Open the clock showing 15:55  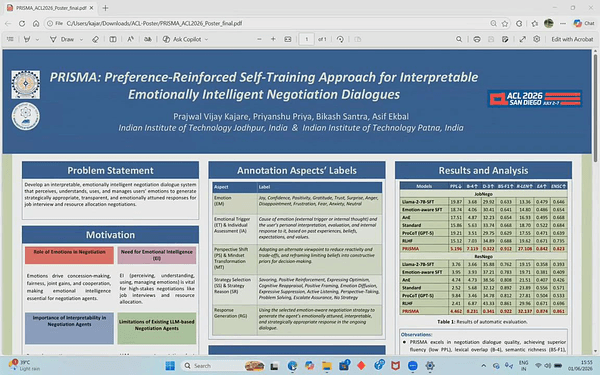(x=581, y=365)
